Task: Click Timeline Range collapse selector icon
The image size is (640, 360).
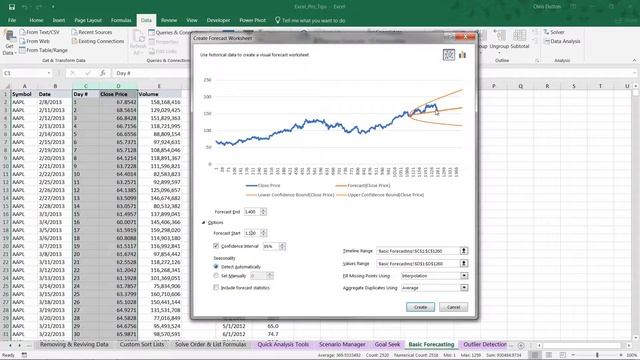Action: (464, 251)
